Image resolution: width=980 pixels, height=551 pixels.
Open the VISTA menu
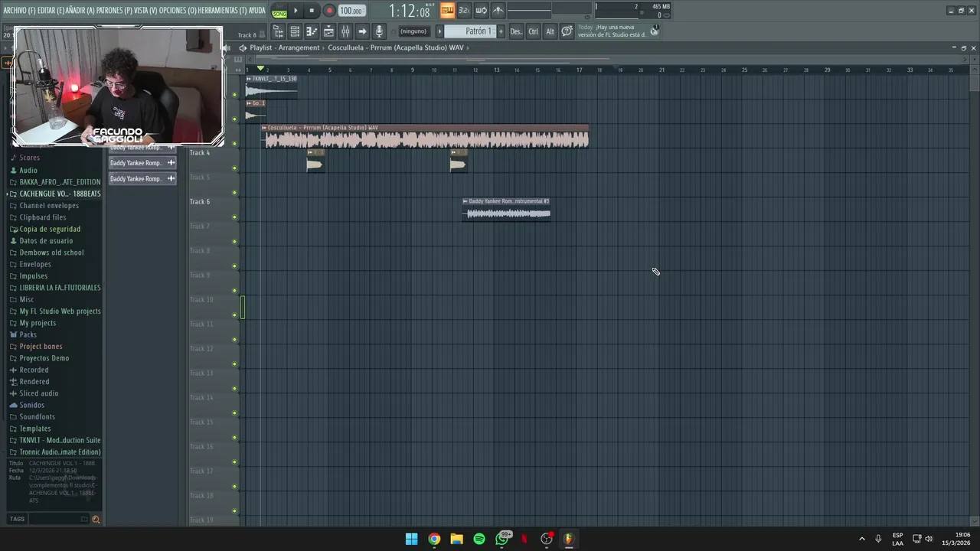pyautogui.click(x=145, y=11)
